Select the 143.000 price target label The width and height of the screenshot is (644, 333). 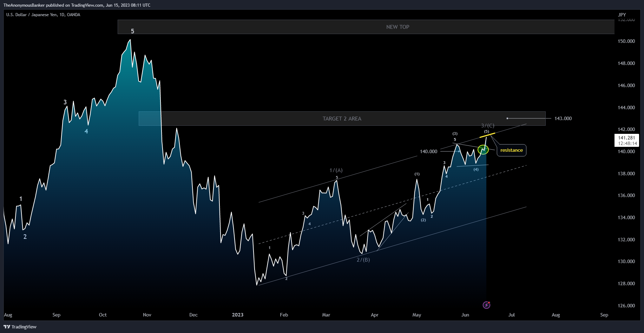coord(563,118)
